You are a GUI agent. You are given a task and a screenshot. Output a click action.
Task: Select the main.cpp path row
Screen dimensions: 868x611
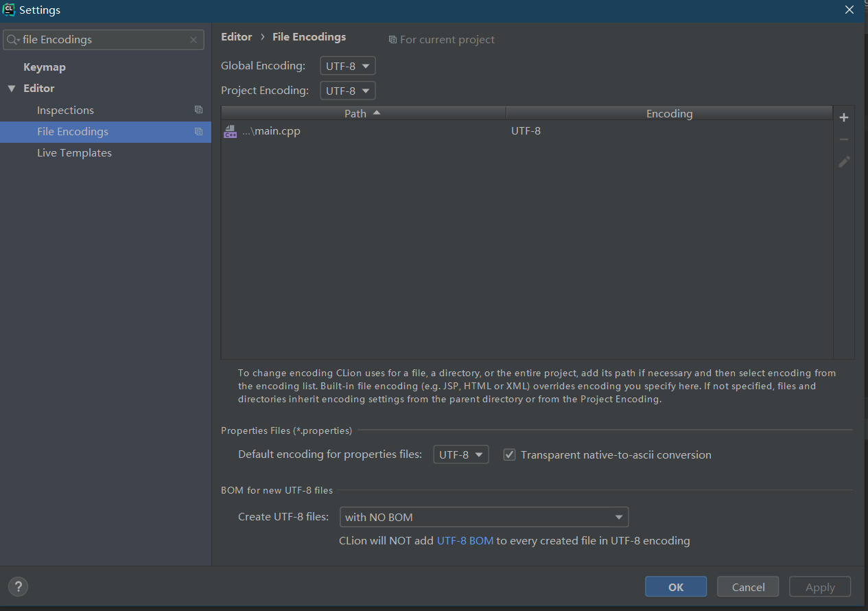pos(527,131)
